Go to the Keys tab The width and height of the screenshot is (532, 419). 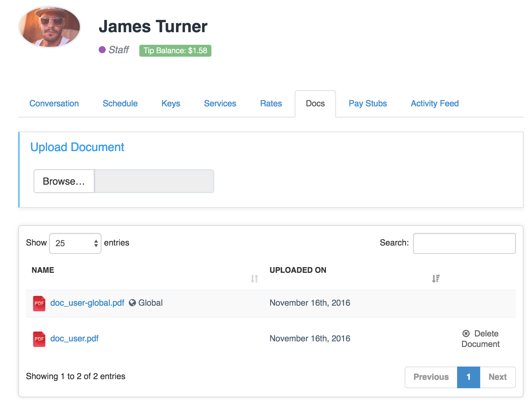coord(171,104)
